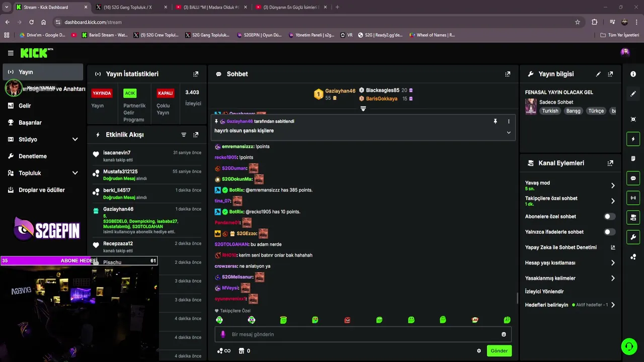
Task: Click the Bir mesaj gönderin input field
Action: click(363, 334)
